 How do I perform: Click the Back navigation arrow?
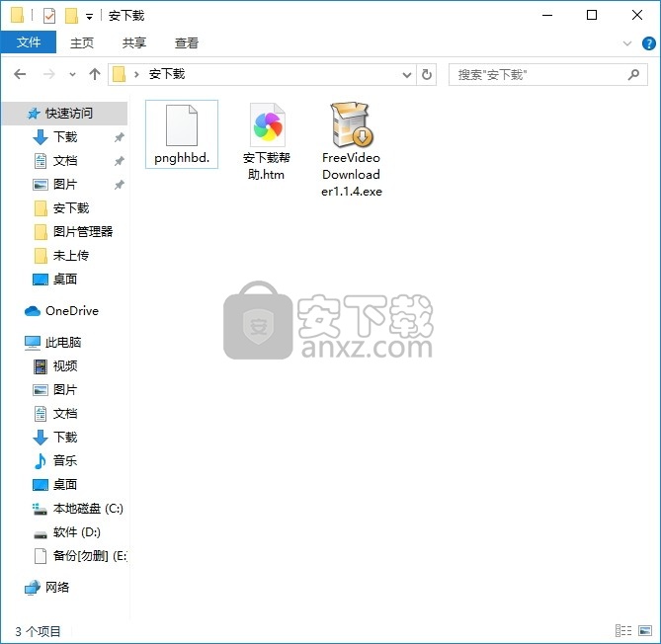point(20,75)
